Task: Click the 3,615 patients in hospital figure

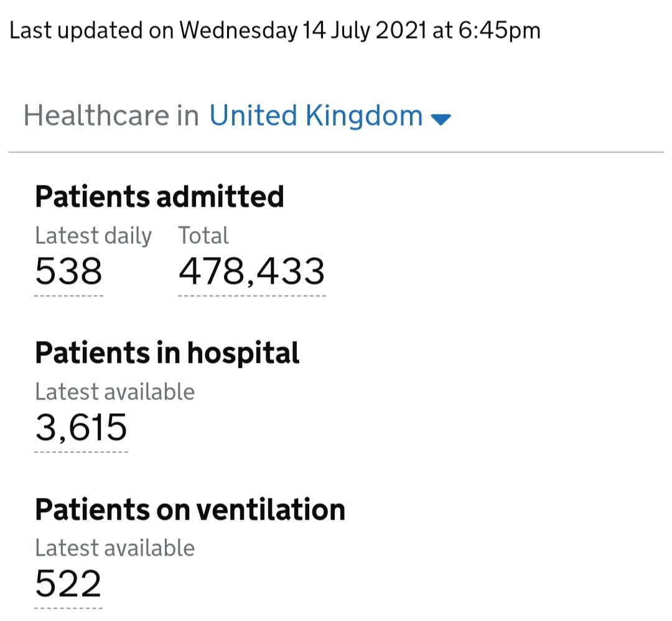Action: (x=81, y=427)
